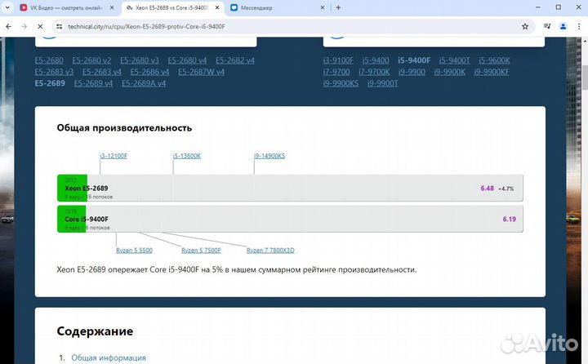Viewport: 588px width, 364px height.
Task: Click the address bar URL field
Action: pos(292,27)
